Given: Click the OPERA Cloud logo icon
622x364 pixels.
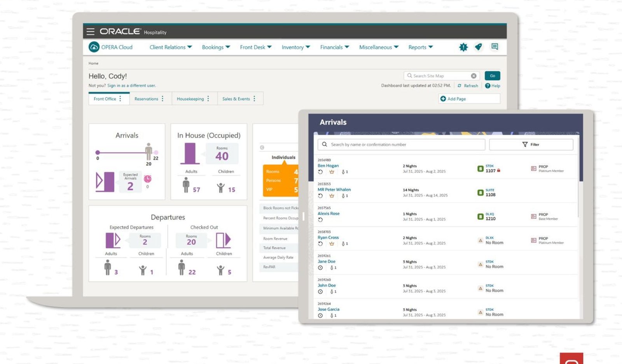Looking at the screenshot, I should (94, 47).
